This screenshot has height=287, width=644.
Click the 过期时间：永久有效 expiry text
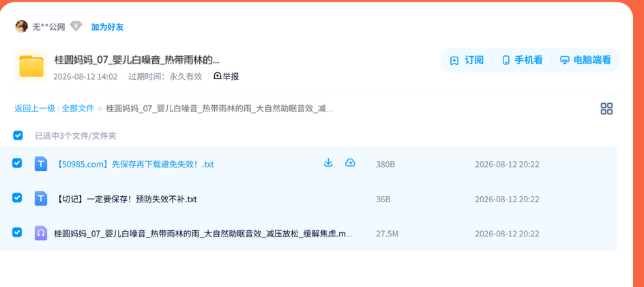[x=165, y=77]
